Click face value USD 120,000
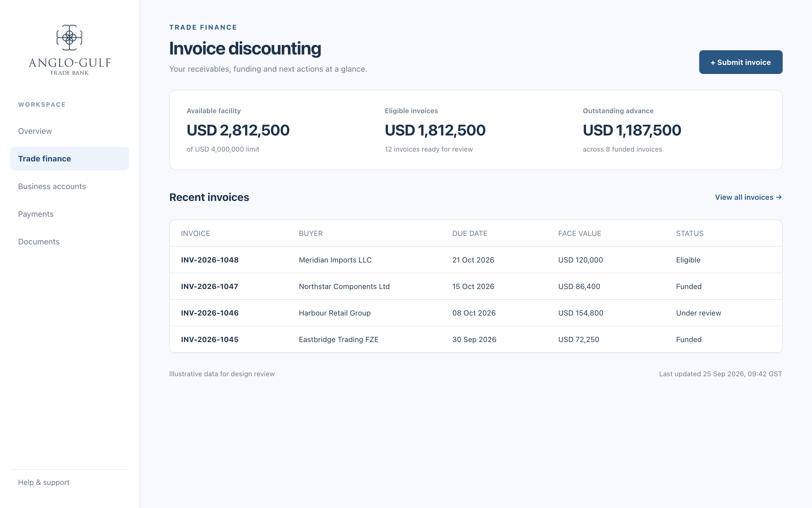 (x=581, y=260)
